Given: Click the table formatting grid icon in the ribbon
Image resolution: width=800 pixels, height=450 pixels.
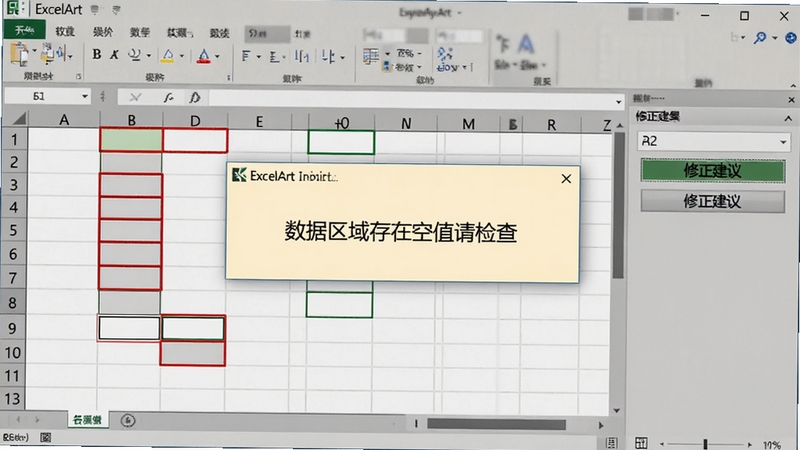Looking at the screenshot, I should point(371,56).
